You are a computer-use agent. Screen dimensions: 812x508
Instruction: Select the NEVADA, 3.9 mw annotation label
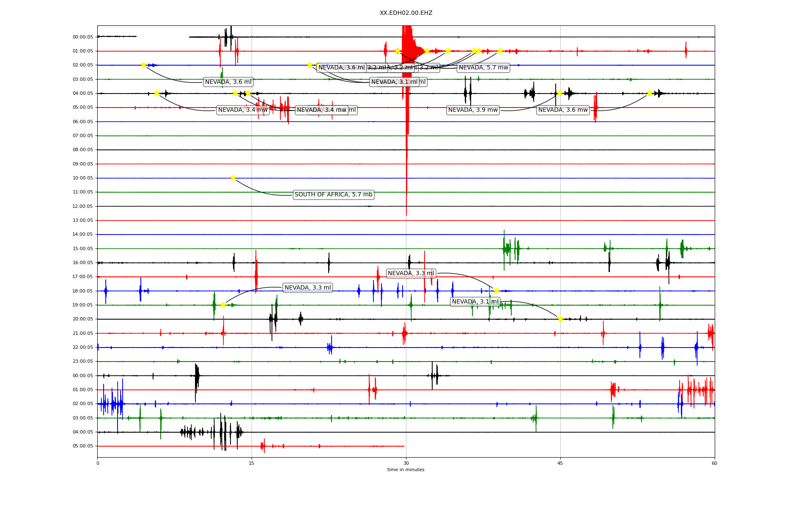pos(473,110)
